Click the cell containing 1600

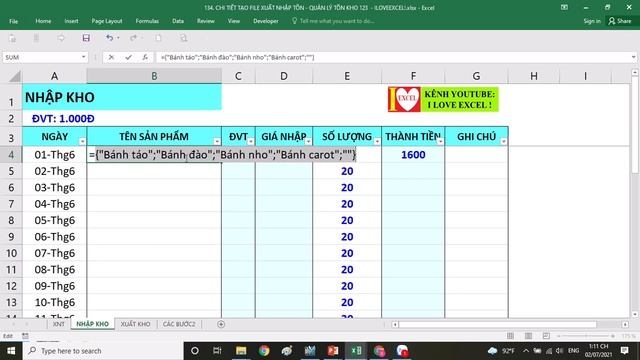(413, 155)
